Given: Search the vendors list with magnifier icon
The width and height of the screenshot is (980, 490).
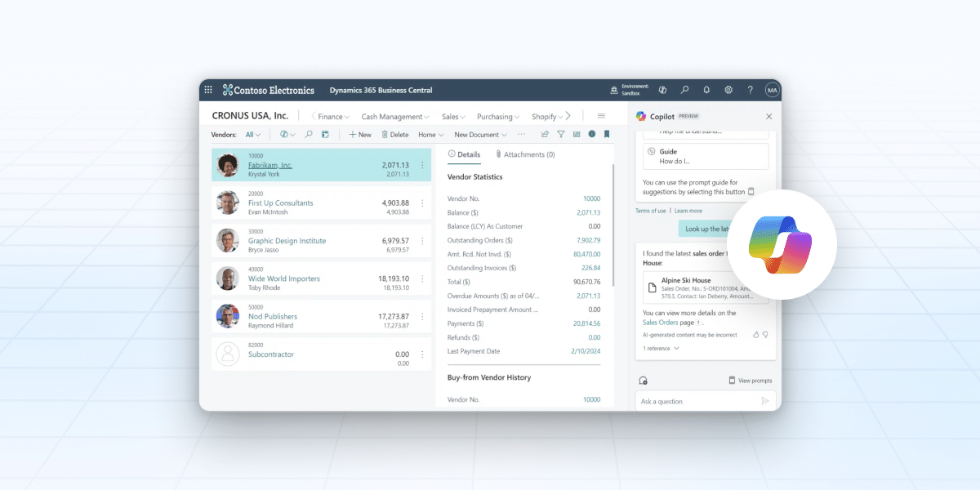Looking at the screenshot, I should [309, 135].
